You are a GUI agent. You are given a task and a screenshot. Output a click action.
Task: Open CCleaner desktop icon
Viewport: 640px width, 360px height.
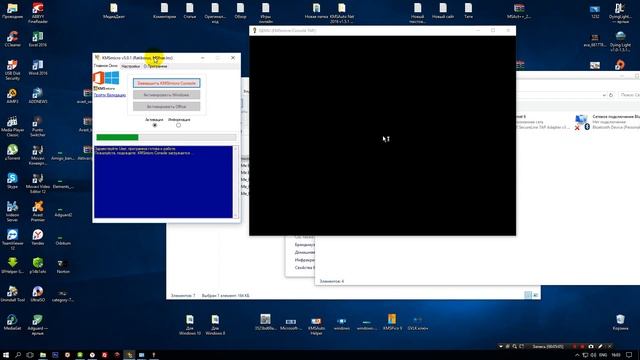point(12,39)
